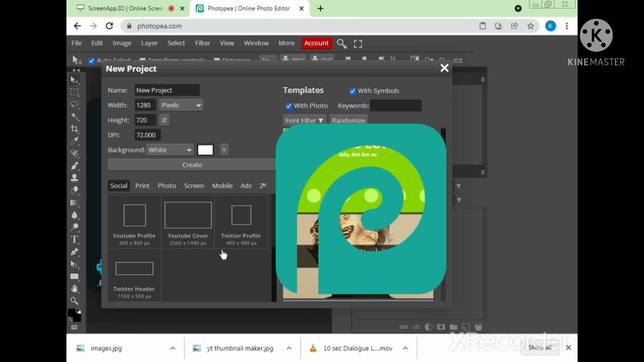The width and height of the screenshot is (644, 362).
Task: Open a new browser tab
Action: pyautogui.click(x=320, y=9)
